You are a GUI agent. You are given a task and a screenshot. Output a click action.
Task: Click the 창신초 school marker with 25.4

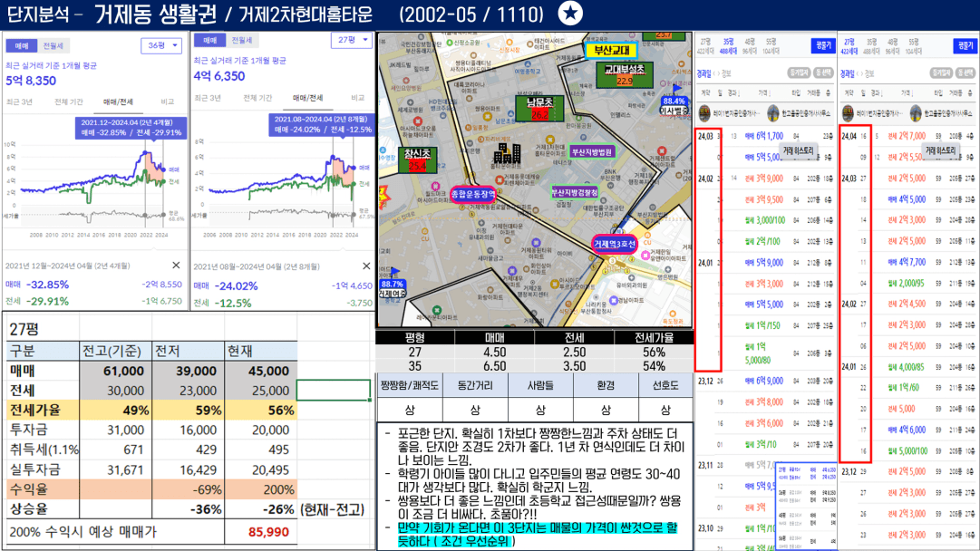417,159
